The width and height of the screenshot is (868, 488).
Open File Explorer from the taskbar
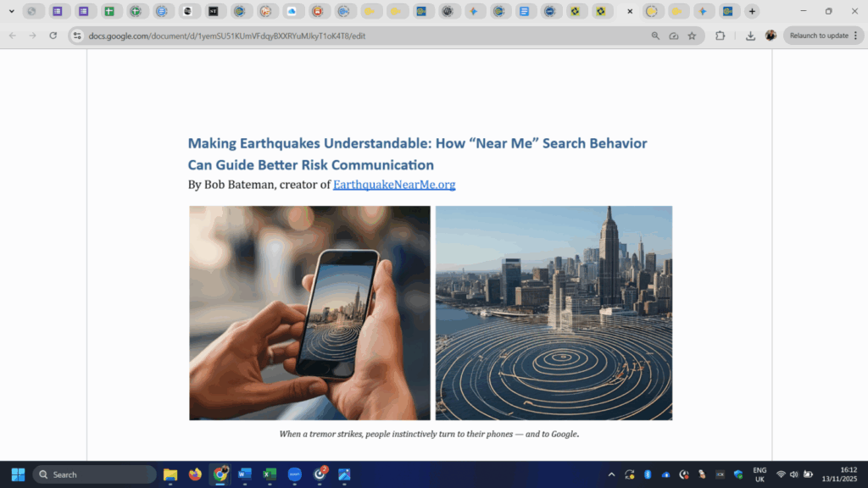pyautogui.click(x=170, y=474)
